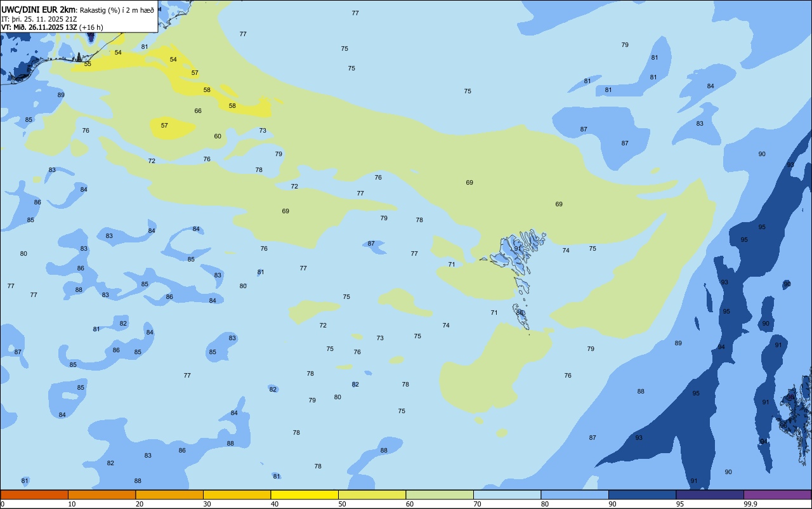Click the humidity value '55' on the map

tap(88, 64)
